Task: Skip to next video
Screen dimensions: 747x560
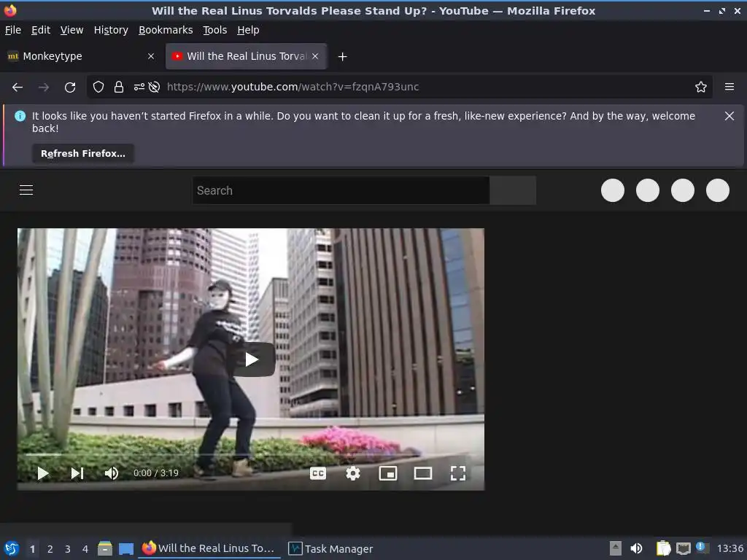Action: click(77, 473)
